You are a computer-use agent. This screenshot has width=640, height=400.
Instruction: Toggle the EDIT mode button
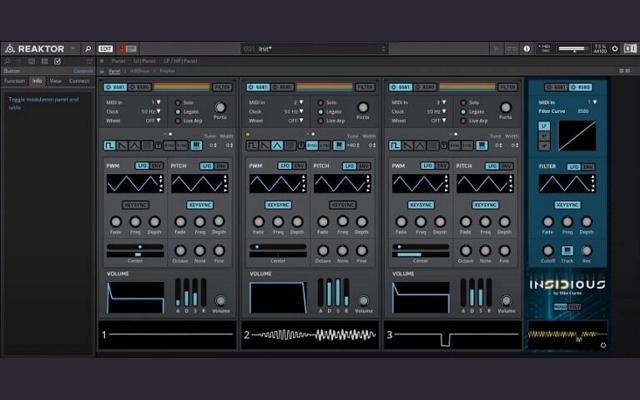(105, 49)
